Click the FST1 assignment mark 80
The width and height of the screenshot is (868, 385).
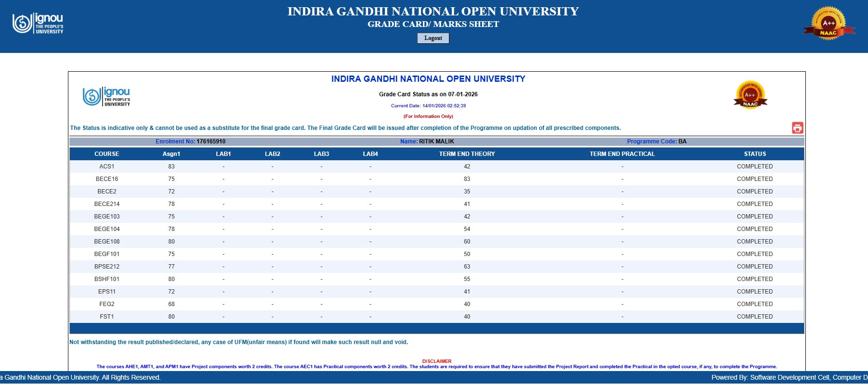(x=171, y=317)
